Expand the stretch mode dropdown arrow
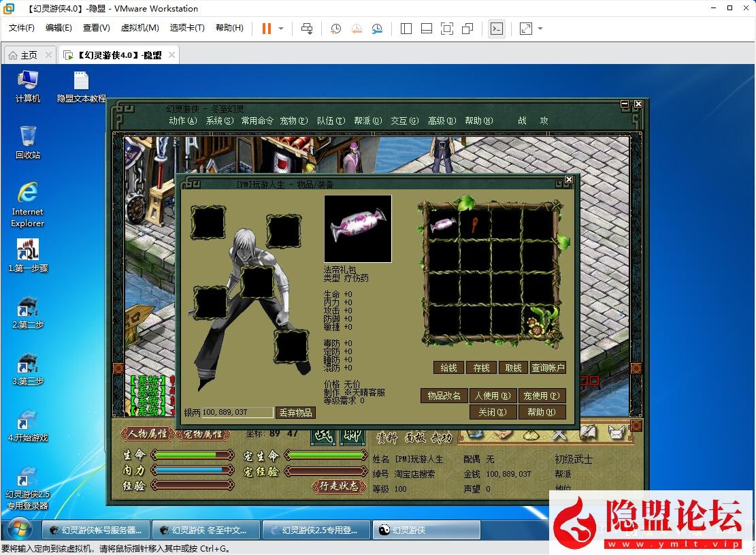This screenshot has height=555, width=756. 540,29
